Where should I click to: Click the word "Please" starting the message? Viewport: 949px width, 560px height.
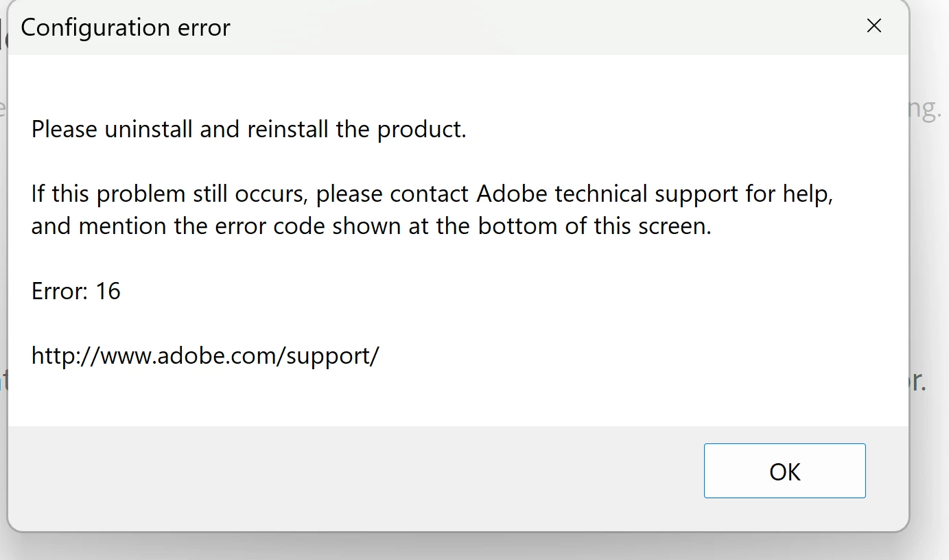(x=64, y=129)
